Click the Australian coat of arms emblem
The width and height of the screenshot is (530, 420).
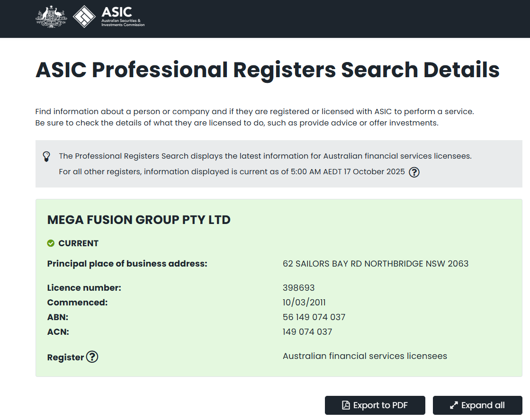(51, 17)
